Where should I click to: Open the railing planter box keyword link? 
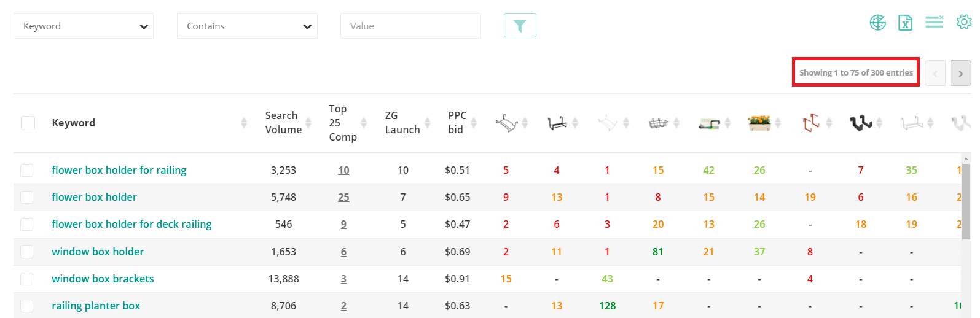coord(96,306)
